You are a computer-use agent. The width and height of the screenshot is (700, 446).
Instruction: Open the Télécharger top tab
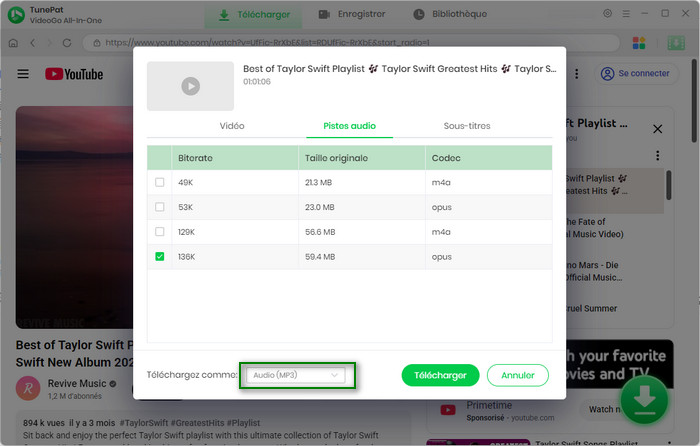(254, 15)
